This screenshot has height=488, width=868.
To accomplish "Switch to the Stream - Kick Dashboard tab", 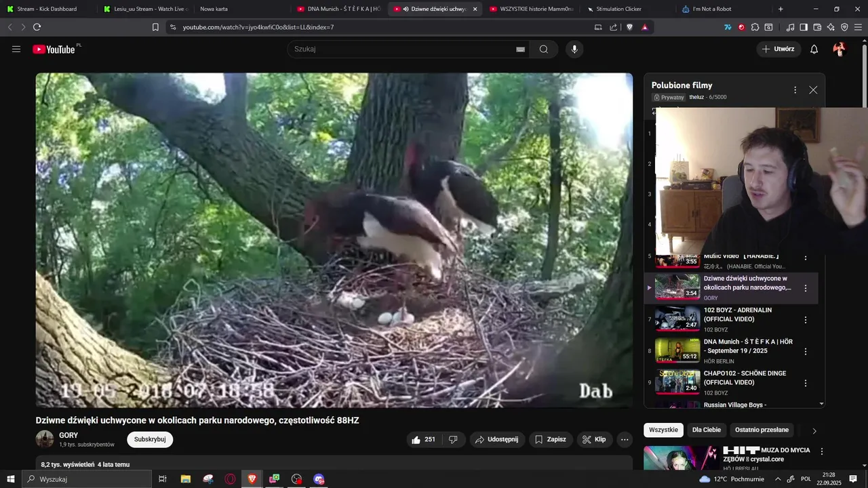I will coord(47,9).
